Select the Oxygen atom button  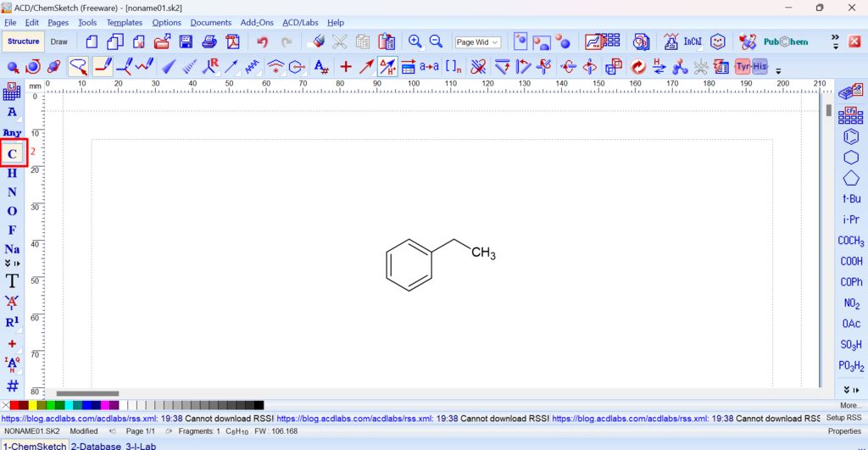tap(12, 211)
